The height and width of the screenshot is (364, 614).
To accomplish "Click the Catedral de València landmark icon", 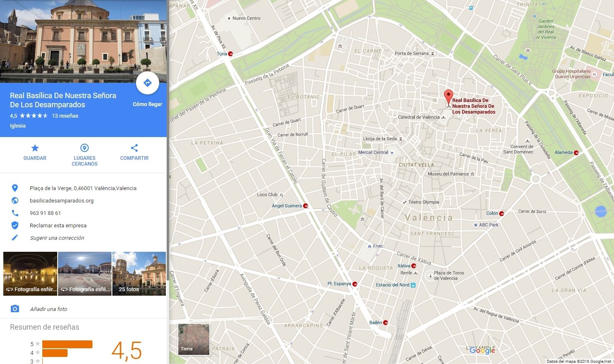I will point(443,117).
